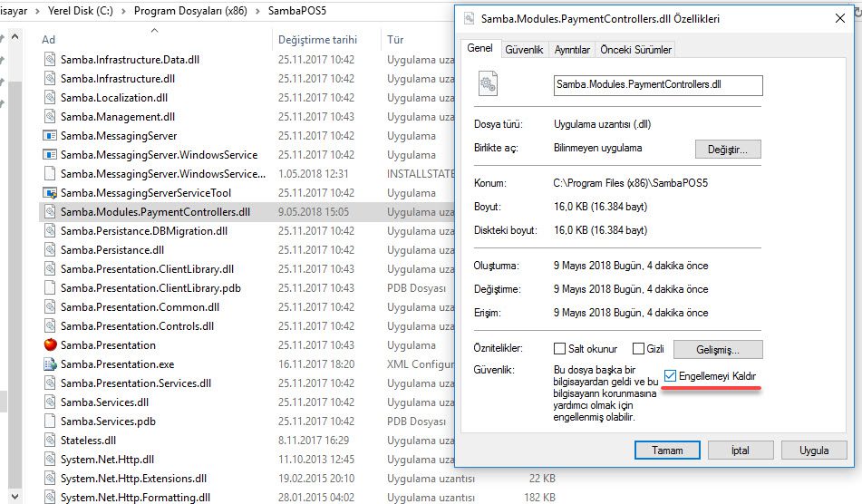Image resolution: width=862 pixels, height=504 pixels.
Task: Open the Gelişmiş... attributes button
Action: click(x=717, y=349)
